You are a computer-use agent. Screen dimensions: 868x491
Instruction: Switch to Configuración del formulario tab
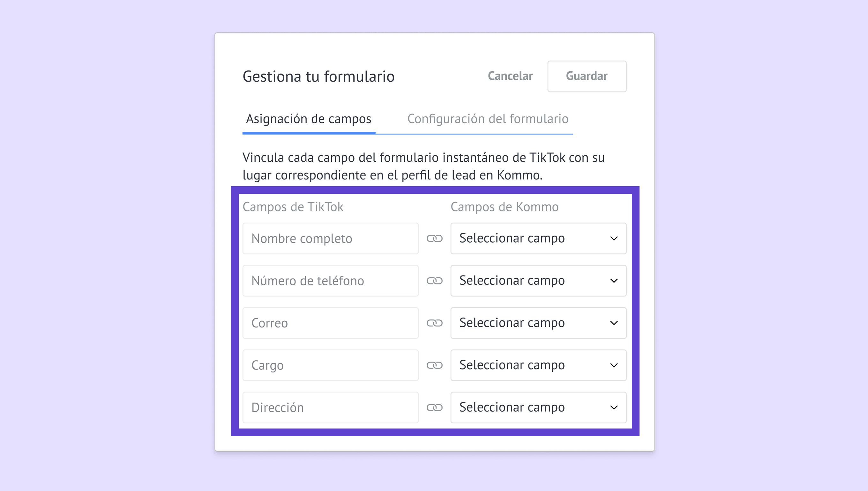(x=488, y=119)
